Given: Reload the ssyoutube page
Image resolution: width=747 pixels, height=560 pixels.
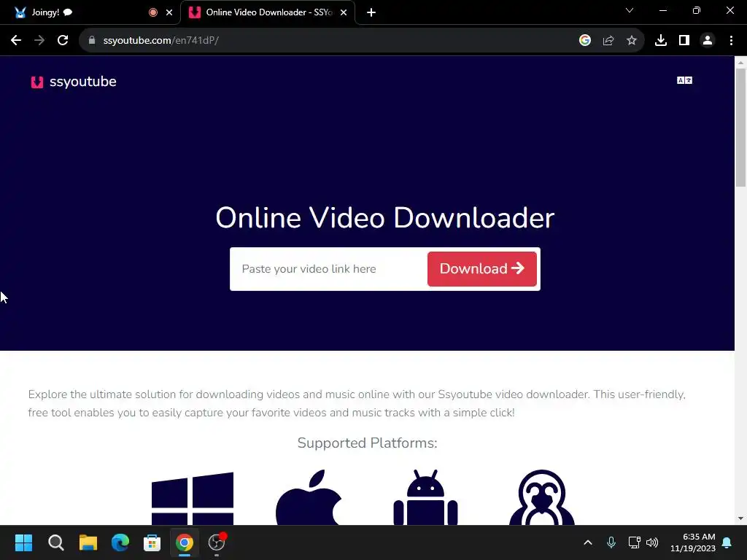Looking at the screenshot, I should (x=63, y=41).
